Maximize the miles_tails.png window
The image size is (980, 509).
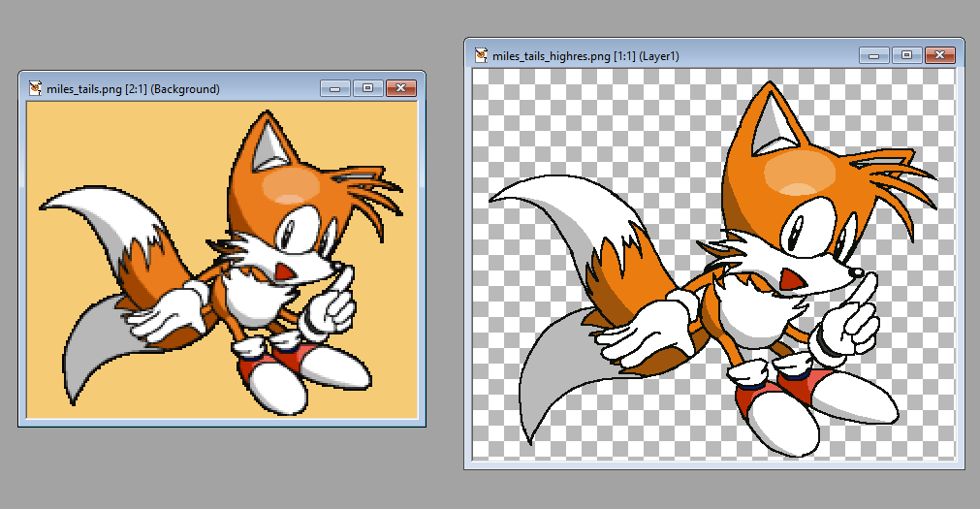pos(368,88)
